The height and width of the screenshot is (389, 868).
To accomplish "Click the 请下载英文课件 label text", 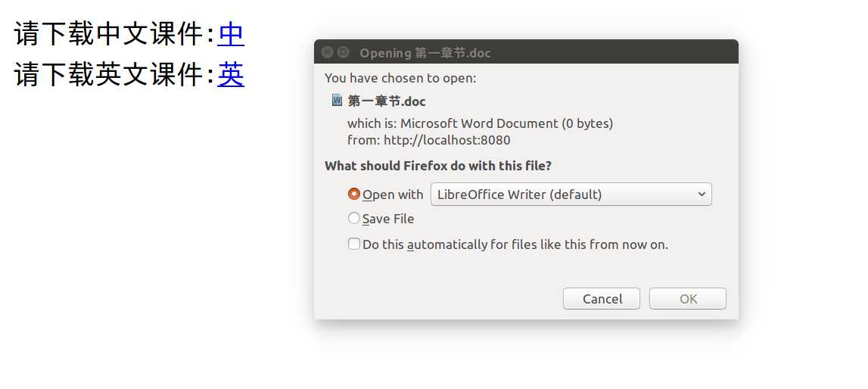I will coord(109,74).
